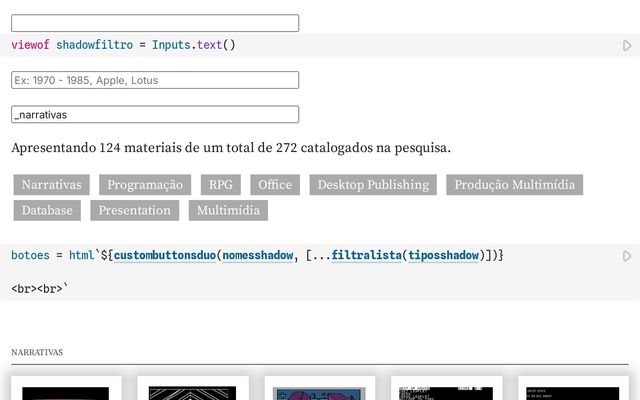This screenshot has width=640, height=400.
Task: Click the empty text input at top
Action: 155,23
